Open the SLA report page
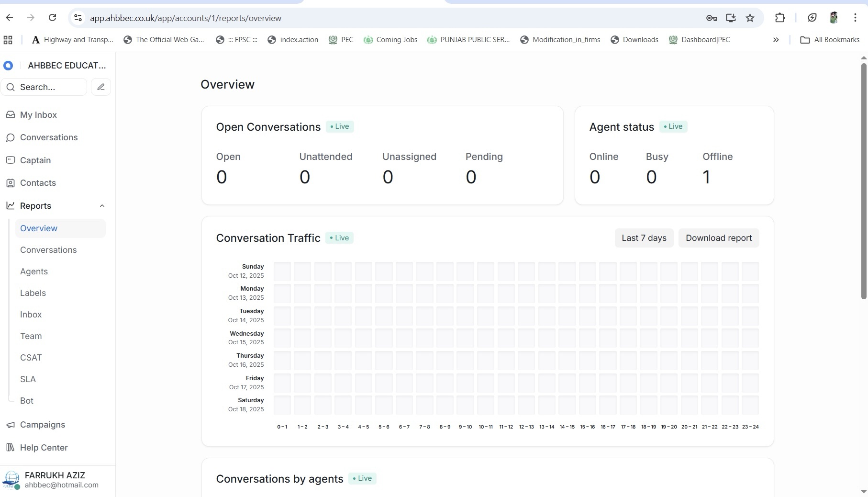Image resolution: width=868 pixels, height=497 pixels. pos(28,379)
